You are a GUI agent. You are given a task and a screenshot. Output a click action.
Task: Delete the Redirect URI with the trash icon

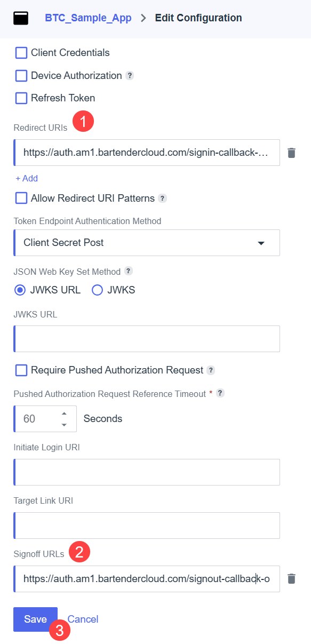click(291, 153)
